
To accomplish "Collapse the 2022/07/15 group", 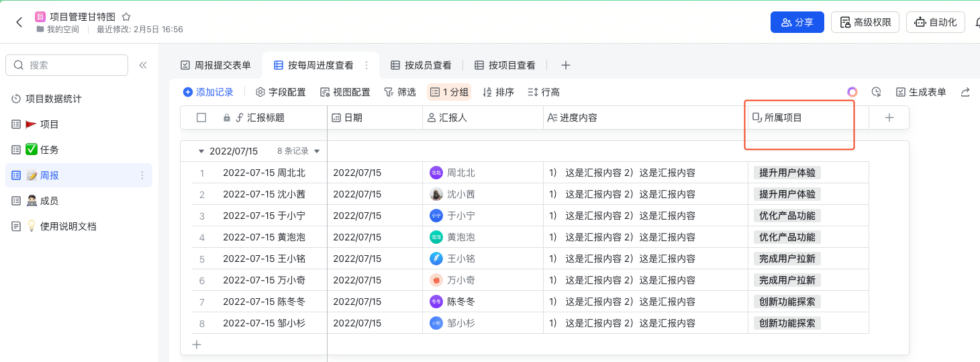I will [201, 151].
